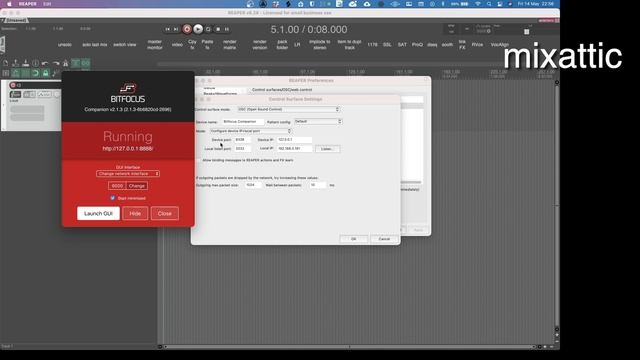Click the 'solo last mix' toolbar button
The width and height of the screenshot is (640, 360).
[x=95, y=44]
